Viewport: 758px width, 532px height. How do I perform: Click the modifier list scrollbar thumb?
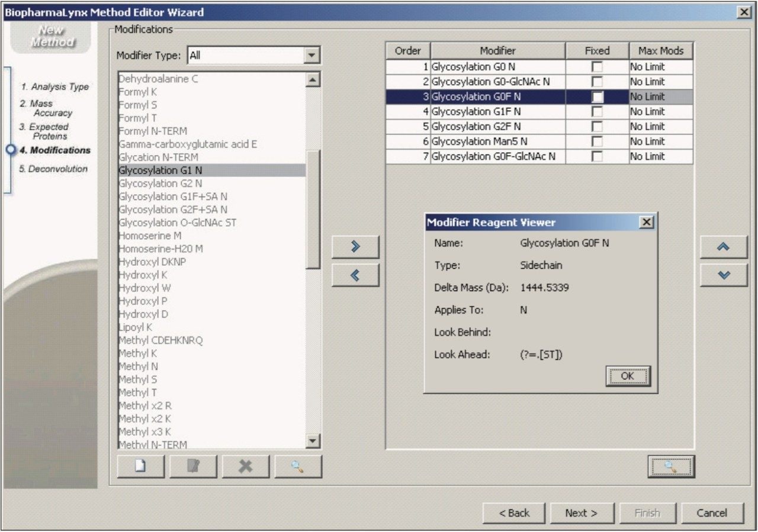pos(313,209)
